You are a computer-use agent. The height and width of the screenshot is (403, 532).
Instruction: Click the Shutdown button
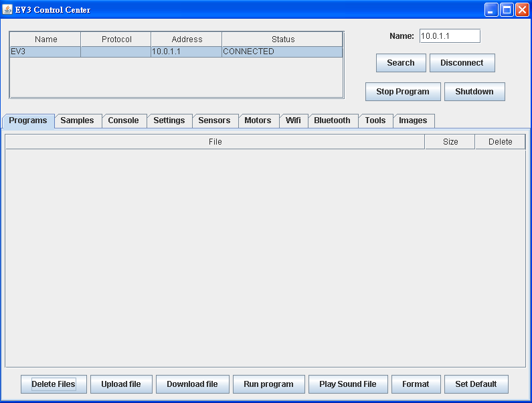point(474,92)
